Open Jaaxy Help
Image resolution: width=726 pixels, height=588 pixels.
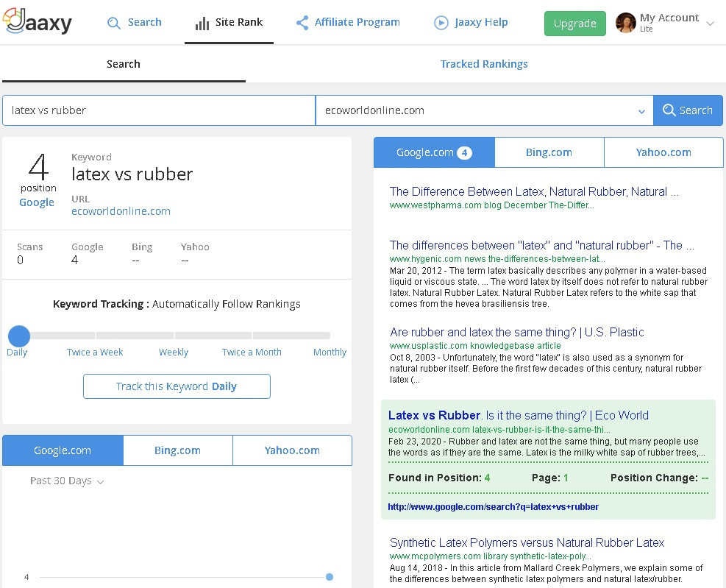[x=471, y=22]
